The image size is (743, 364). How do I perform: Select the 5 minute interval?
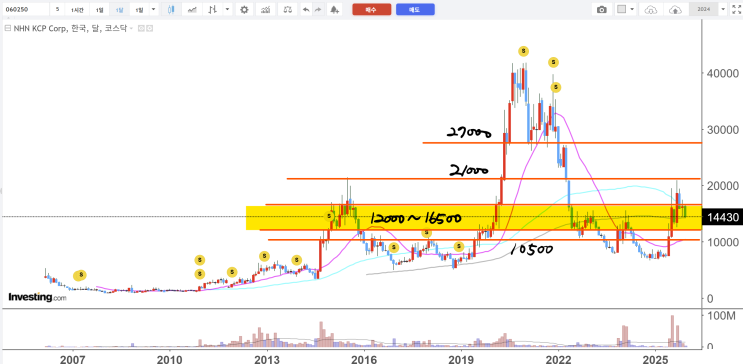[x=57, y=9]
